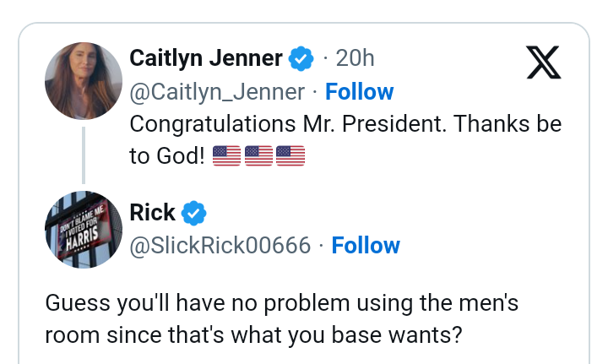
Task: Visit the @Caitlyn_Jenner handle
Action: tap(216, 91)
